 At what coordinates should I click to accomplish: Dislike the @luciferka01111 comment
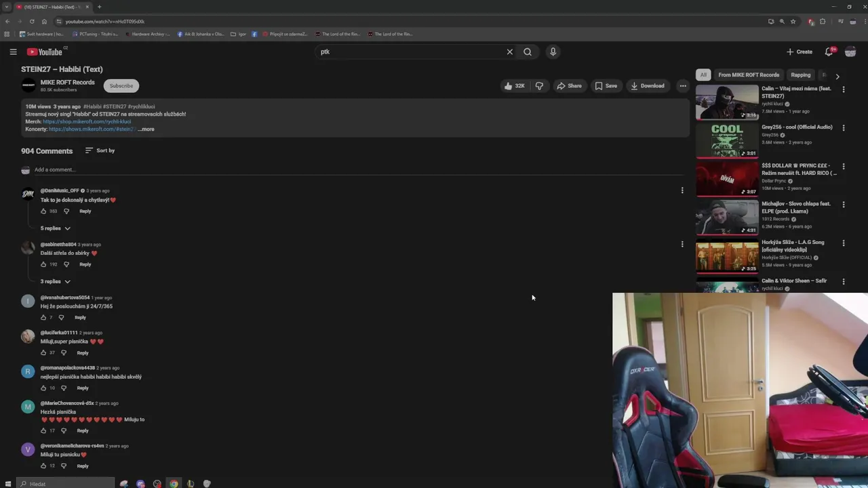pyautogui.click(x=64, y=352)
